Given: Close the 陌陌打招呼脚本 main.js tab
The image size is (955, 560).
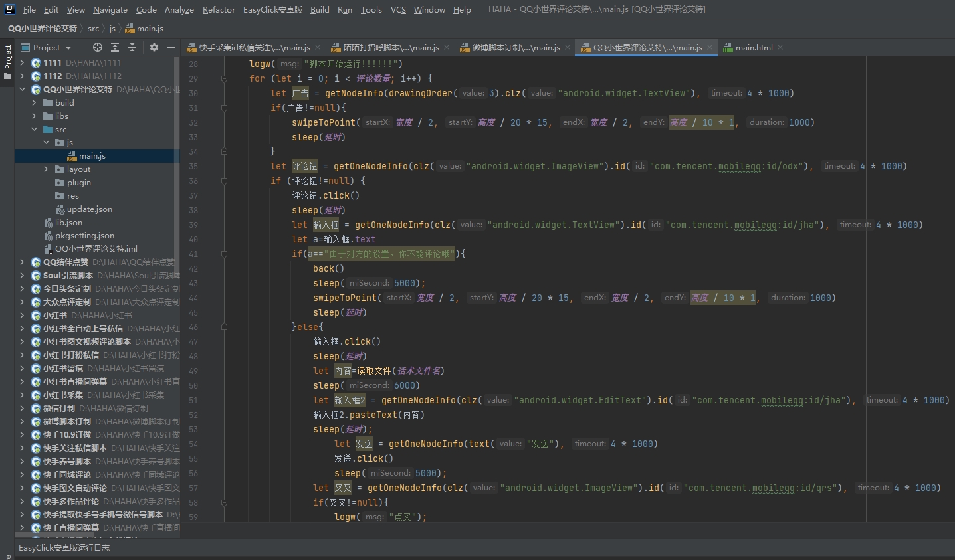Looking at the screenshot, I should [x=447, y=47].
